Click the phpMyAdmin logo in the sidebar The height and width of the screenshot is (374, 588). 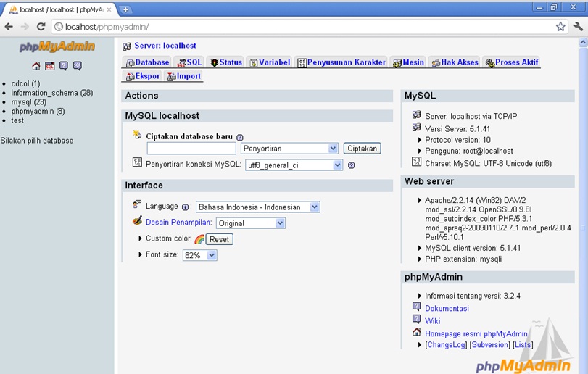pyautogui.click(x=57, y=46)
